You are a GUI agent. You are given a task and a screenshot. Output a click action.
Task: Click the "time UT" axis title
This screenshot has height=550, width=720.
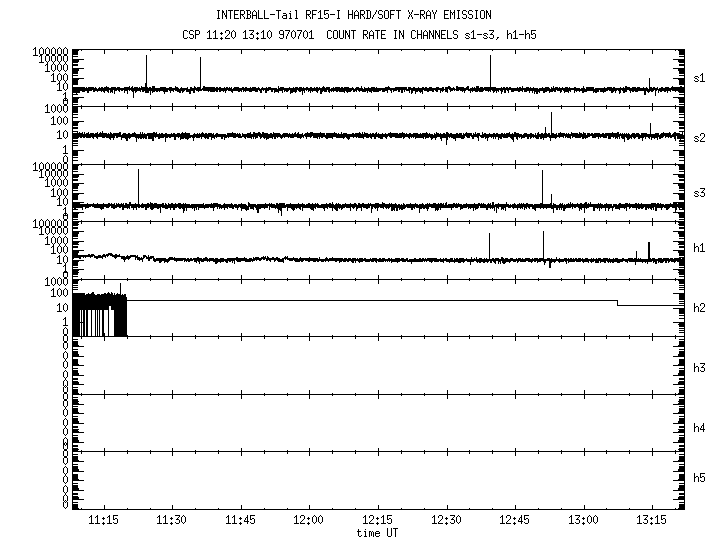[377, 533]
